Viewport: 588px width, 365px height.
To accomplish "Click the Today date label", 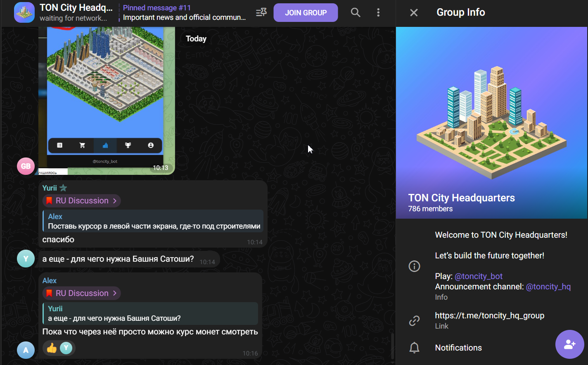I will point(196,39).
